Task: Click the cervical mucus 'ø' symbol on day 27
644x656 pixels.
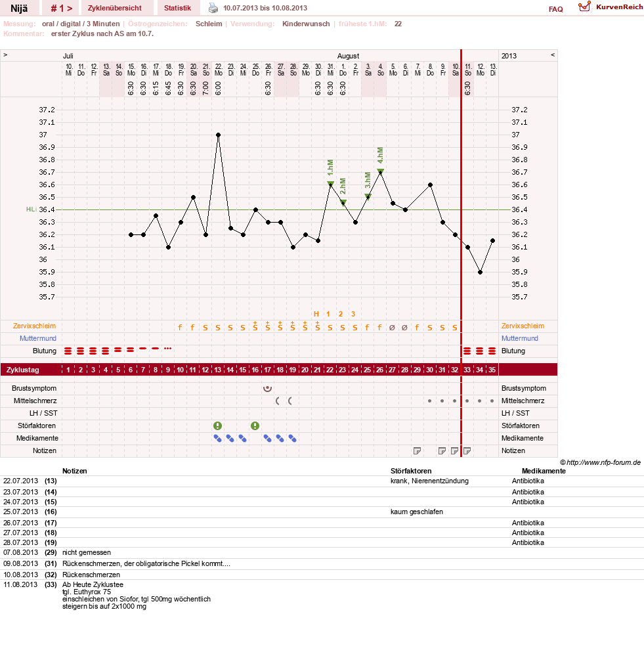Action: tap(392, 328)
